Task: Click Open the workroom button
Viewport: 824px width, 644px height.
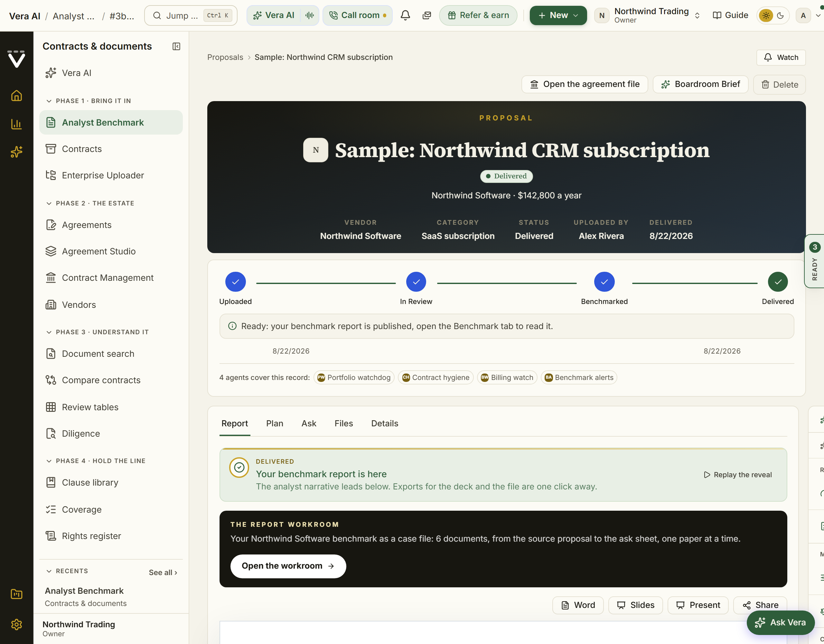Action: pos(288,566)
